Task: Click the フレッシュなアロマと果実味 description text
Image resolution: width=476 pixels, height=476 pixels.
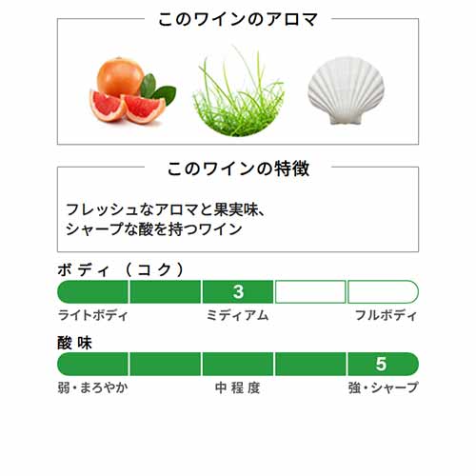Action: coord(165,209)
